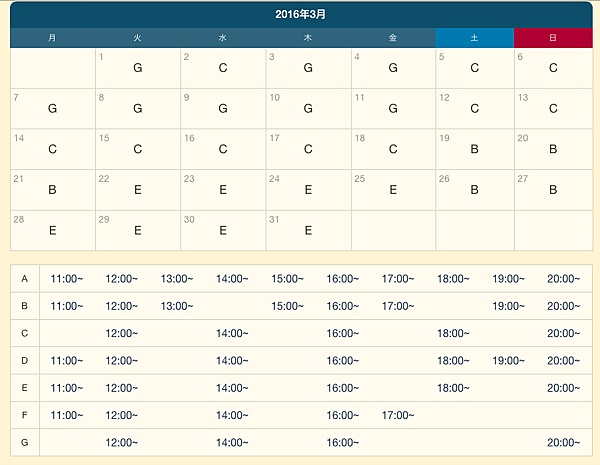Select day 31 calendar cell
This screenshot has height=465, width=600.
[308, 229]
